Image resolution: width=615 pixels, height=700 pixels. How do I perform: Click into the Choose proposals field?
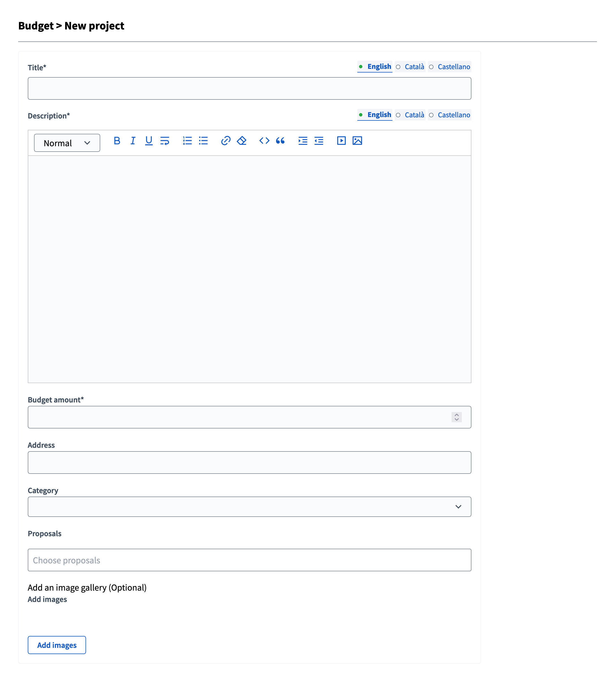[x=249, y=560]
